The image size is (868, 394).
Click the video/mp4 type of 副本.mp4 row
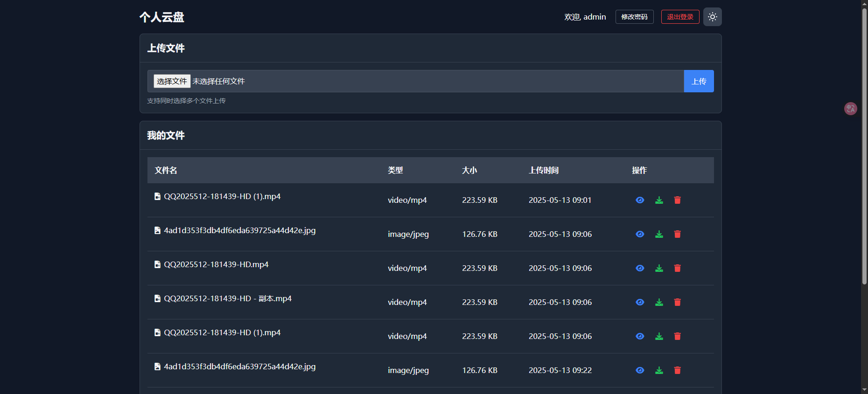point(407,302)
